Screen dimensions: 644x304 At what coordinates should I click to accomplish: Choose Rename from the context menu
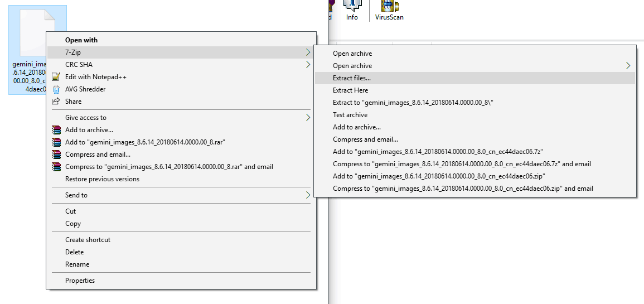coord(181,264)
